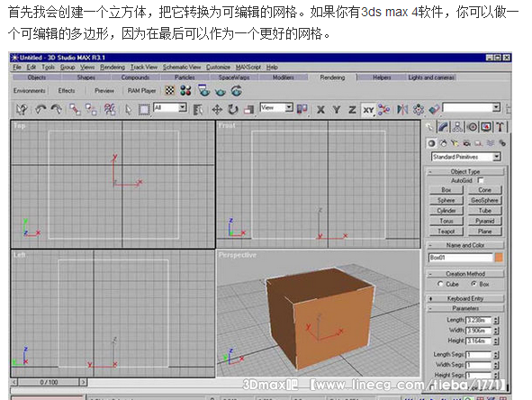
Task: Open the Modify panel tab icon
Action: click(444, 127)
